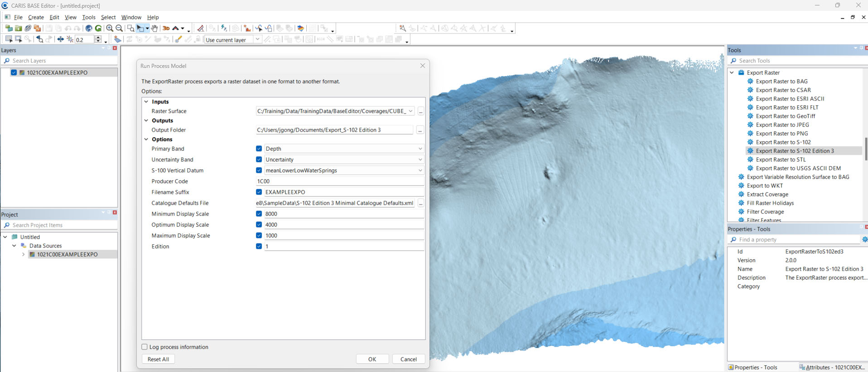Click the Filename Suffix input field

tap(344, 192)
